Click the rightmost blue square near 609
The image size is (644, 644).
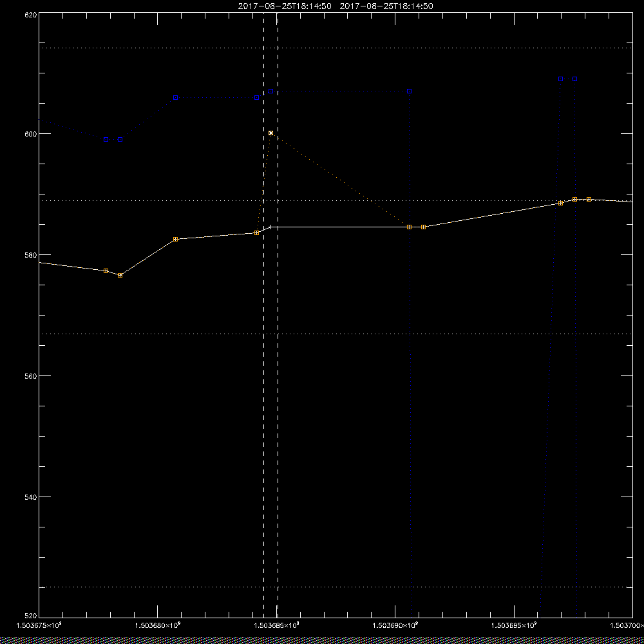(x=574, y=79)
